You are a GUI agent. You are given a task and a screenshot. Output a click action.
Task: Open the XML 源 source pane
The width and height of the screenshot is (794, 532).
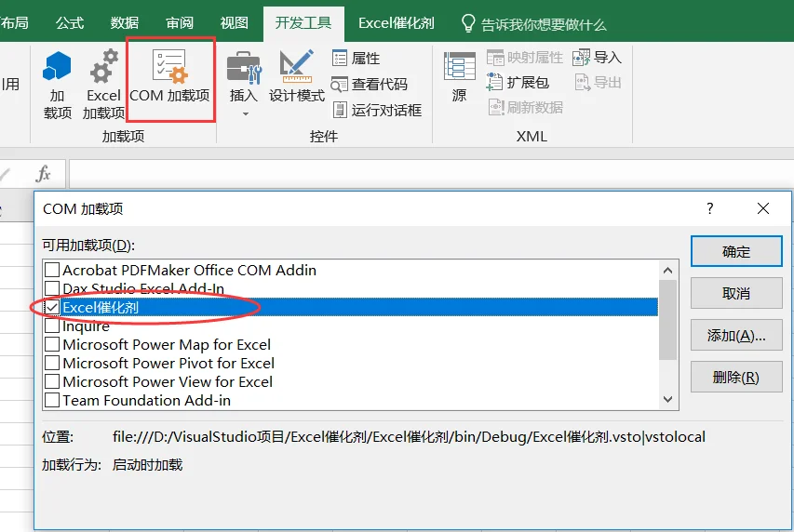pos(459,76)
